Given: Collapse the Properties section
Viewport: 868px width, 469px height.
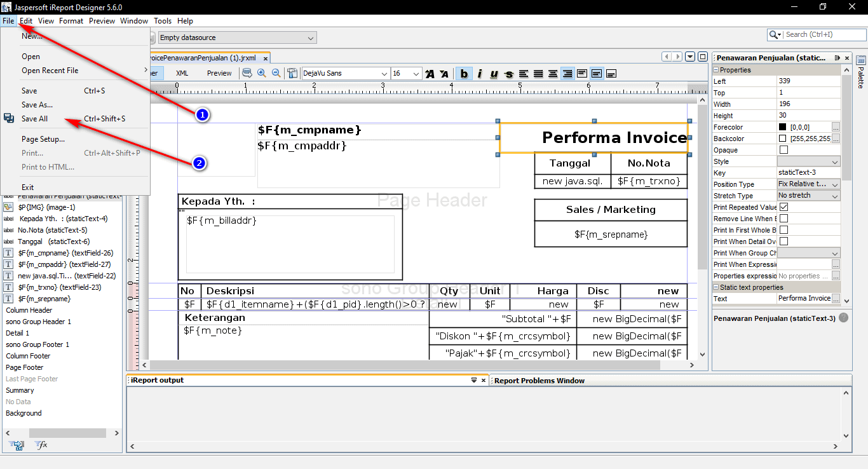Looking at the screenshot, I should coord(716,70).
